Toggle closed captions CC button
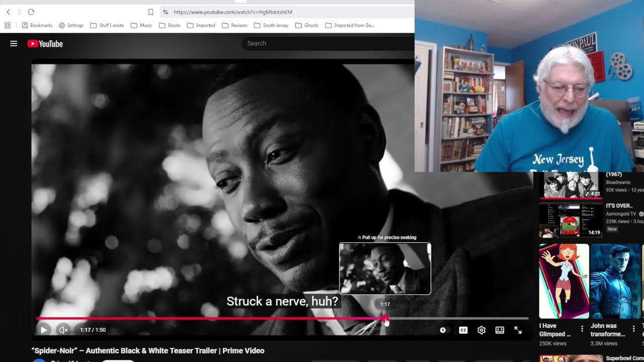The height and width of the screenshot is (362, 644). pos(463,330)
